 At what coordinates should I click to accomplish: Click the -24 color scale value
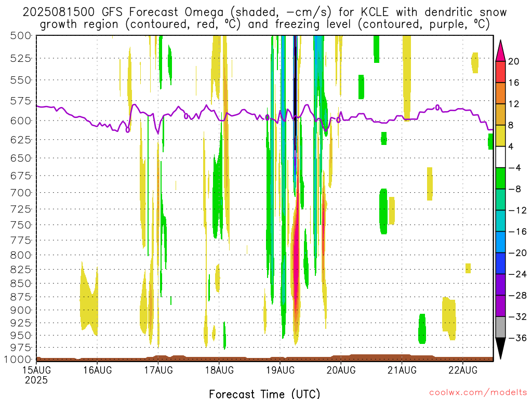[x=517, y=274]
